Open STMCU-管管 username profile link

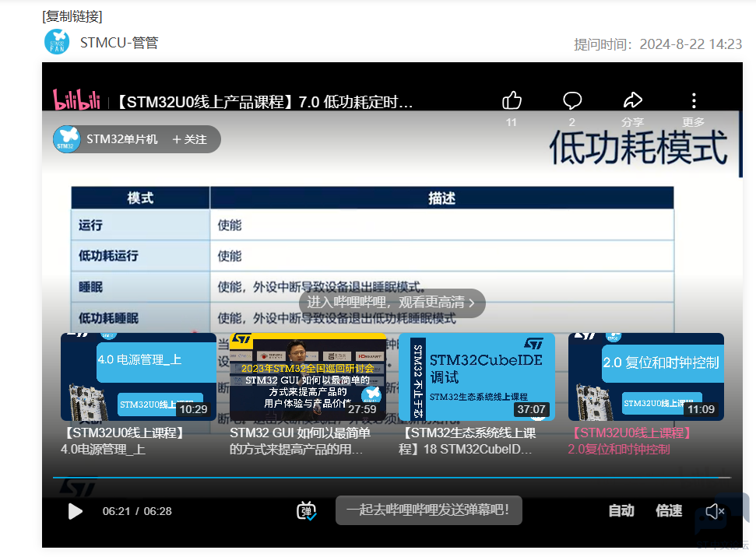[x=119, y=43]
